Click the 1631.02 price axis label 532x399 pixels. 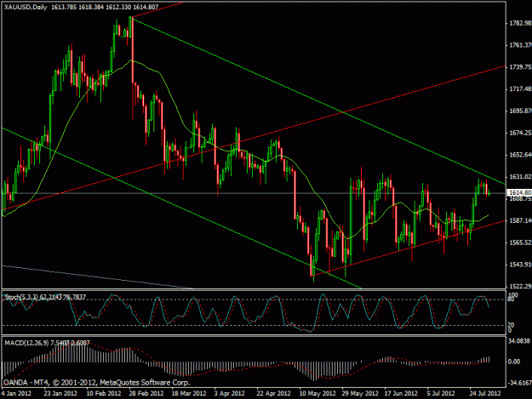(x=520, y=177)
